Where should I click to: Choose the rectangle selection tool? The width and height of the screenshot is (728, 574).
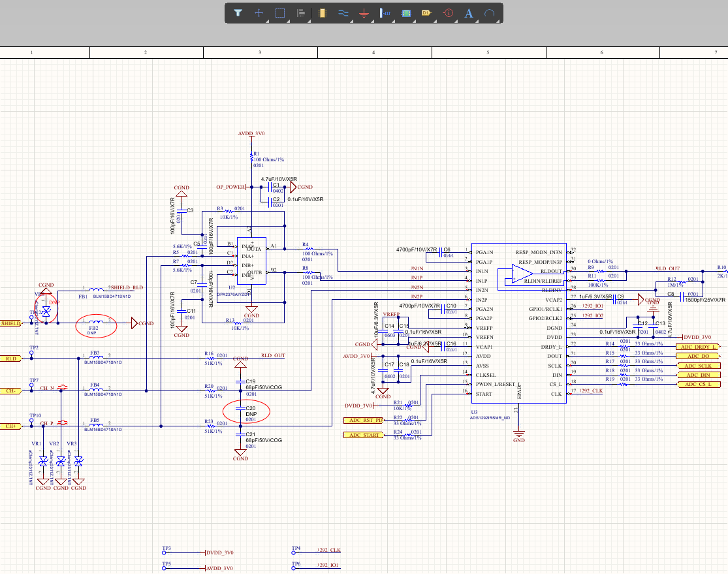click(x=280, y=12)
